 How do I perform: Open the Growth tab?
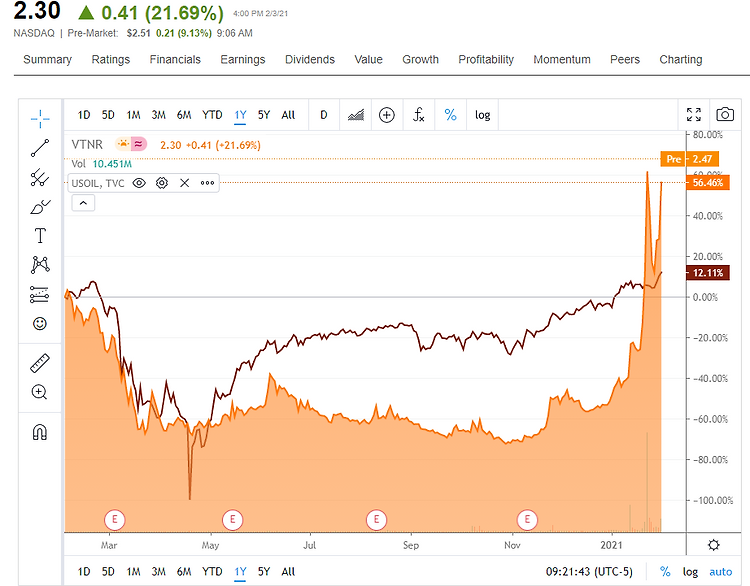(x=420, y=59)
